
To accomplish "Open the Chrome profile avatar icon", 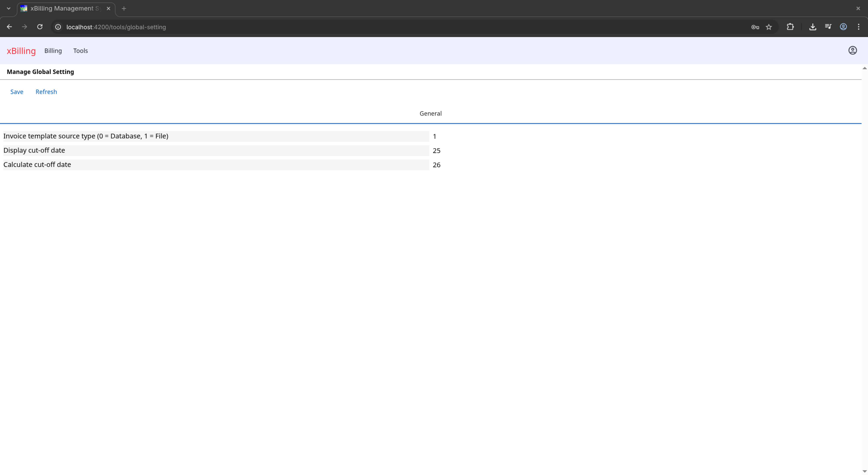I will 843,27.
